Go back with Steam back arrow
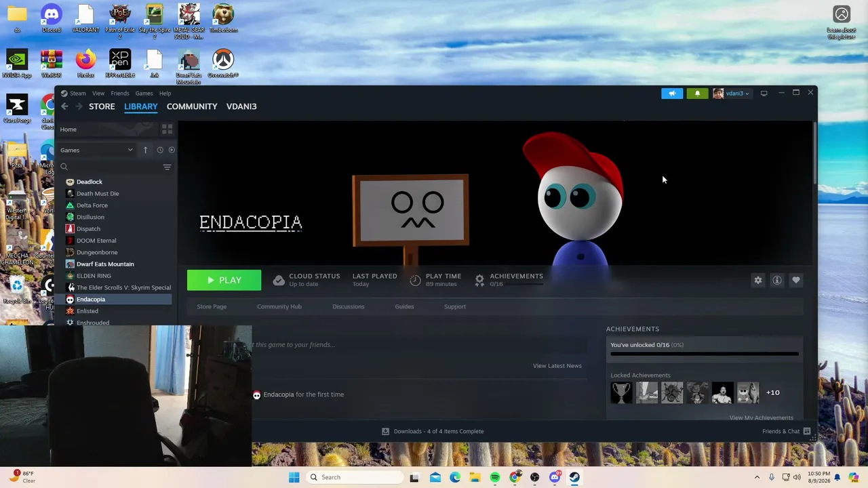 pyautogui.click(x=64, y=106)
